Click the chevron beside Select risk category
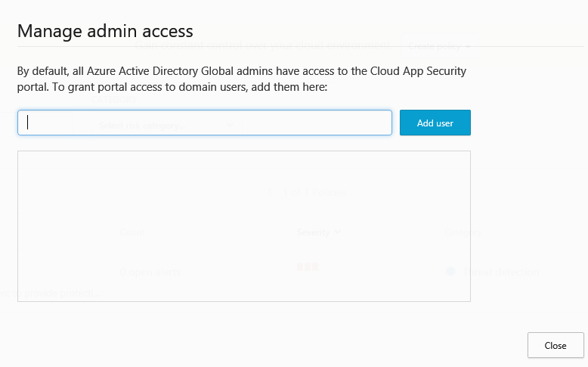Viewport: 588px width, 367px height. (231, 125)
